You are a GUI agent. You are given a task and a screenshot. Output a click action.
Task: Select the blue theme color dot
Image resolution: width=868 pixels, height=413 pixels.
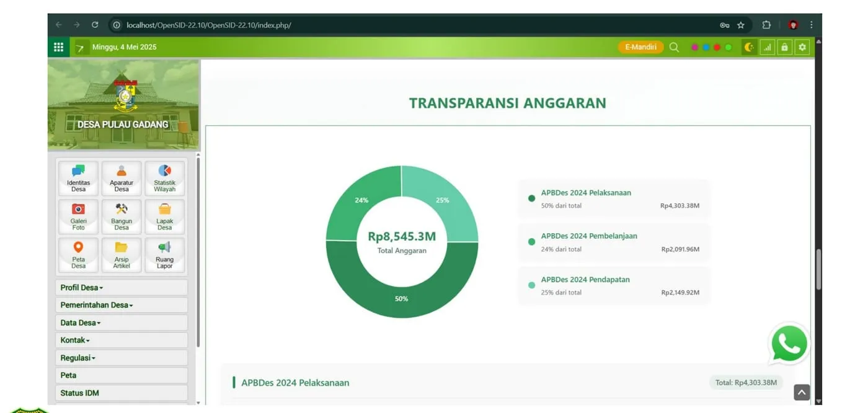(706, 47)
